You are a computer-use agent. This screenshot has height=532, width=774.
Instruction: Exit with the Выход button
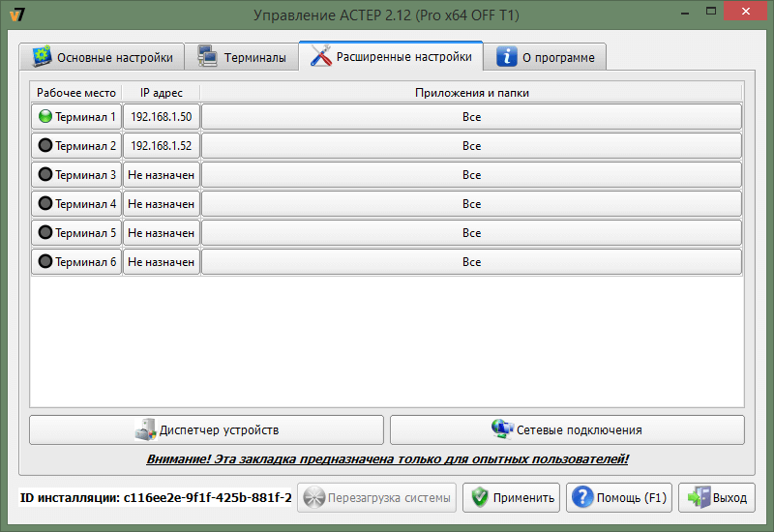(717, 497)
